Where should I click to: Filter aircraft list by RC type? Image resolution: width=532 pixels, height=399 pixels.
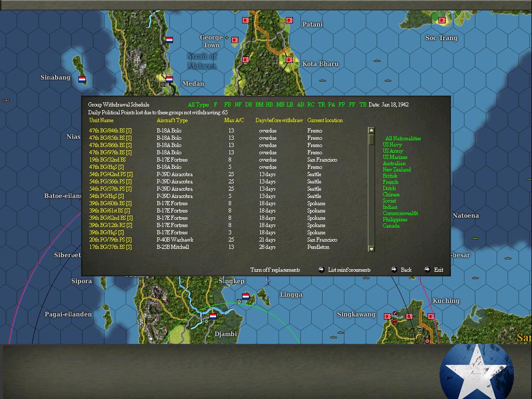pos(311,104)
